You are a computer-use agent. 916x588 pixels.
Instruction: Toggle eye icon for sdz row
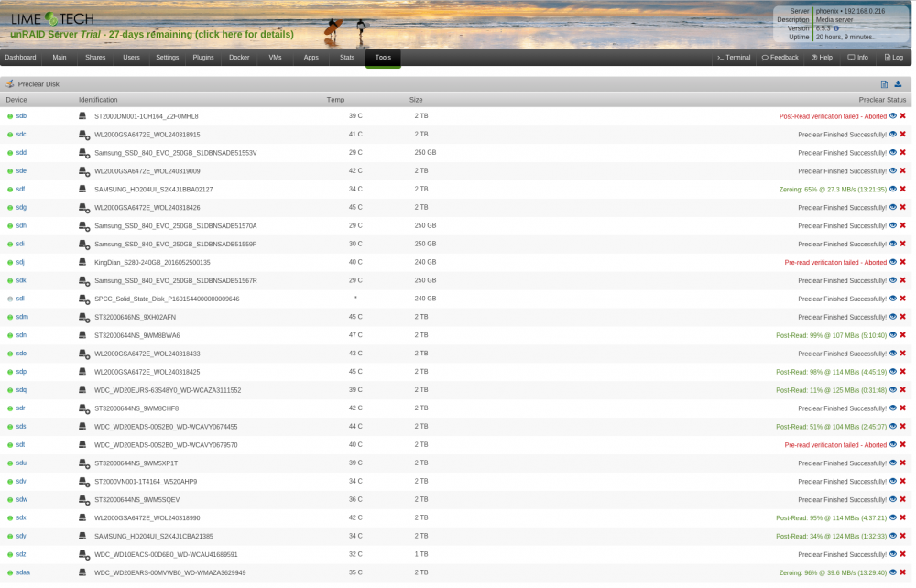(892, 555)
